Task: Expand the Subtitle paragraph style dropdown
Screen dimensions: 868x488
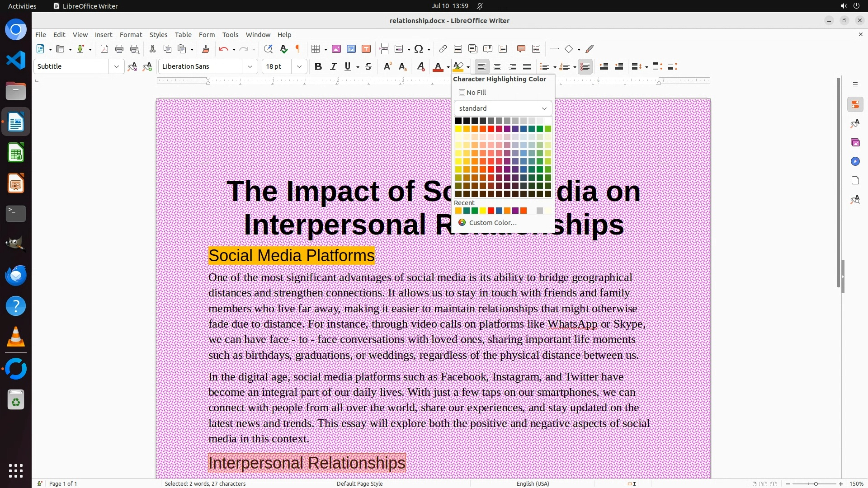Action: click(116, 67)
